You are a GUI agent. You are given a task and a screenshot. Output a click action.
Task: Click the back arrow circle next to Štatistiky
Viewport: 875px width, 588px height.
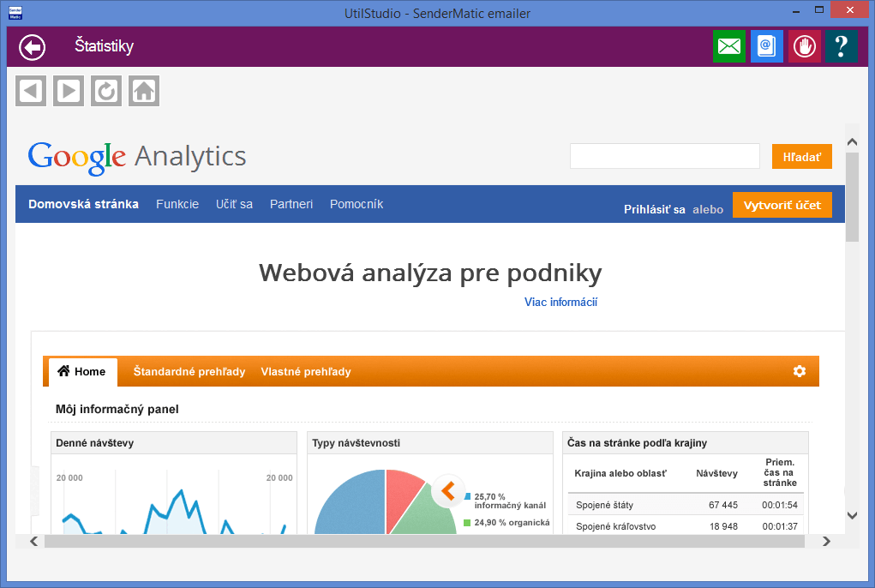pos(32,47)
